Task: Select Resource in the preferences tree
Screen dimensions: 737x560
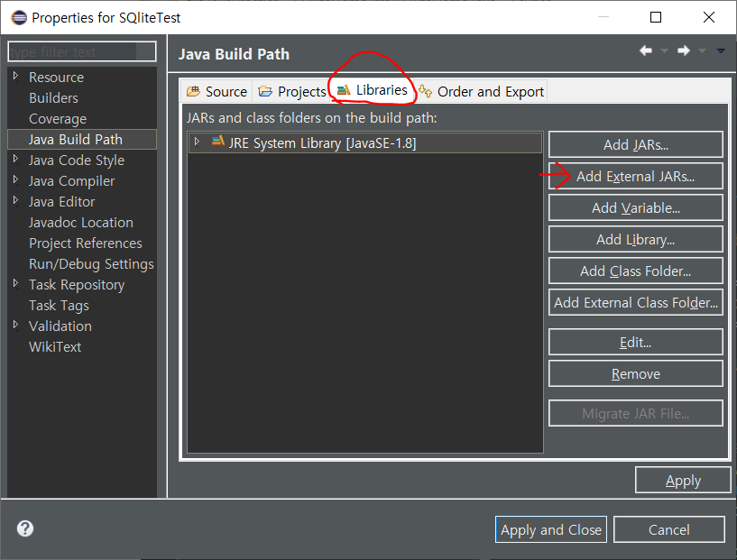Action: point(57,77)
